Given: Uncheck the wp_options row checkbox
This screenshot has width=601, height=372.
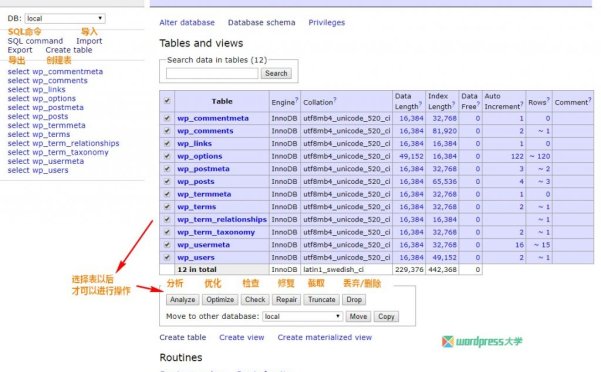Looking at the screenshot, I should 167,156.
